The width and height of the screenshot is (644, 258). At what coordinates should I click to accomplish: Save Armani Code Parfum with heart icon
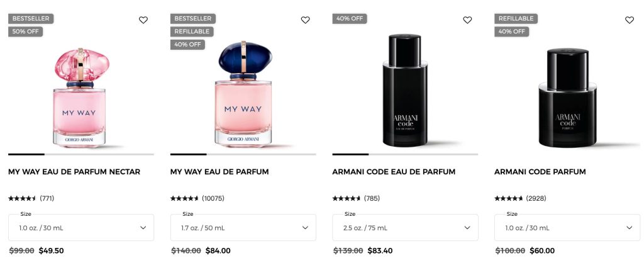point(629,20)
